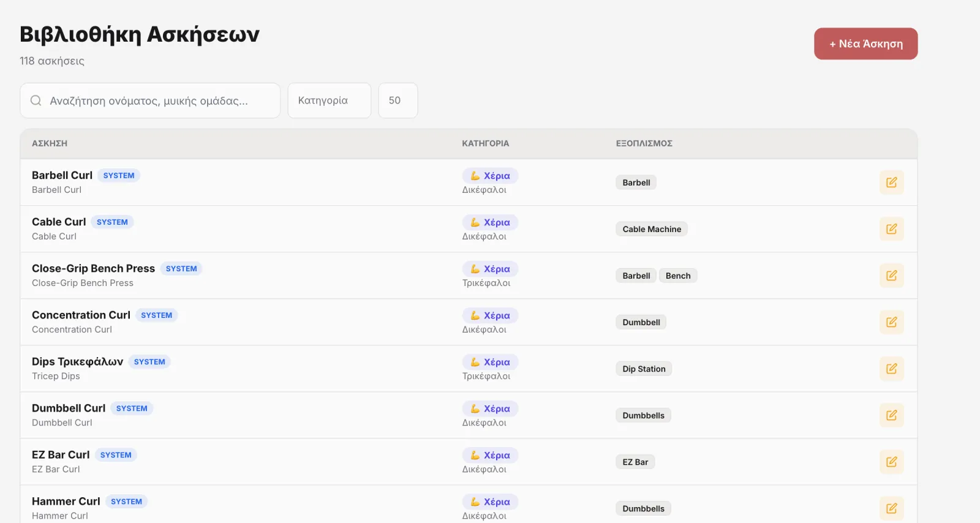980x523 pixels.
Task: Sort by ΑΣΚΗΣΗ column header
Action: pos(50,143)
